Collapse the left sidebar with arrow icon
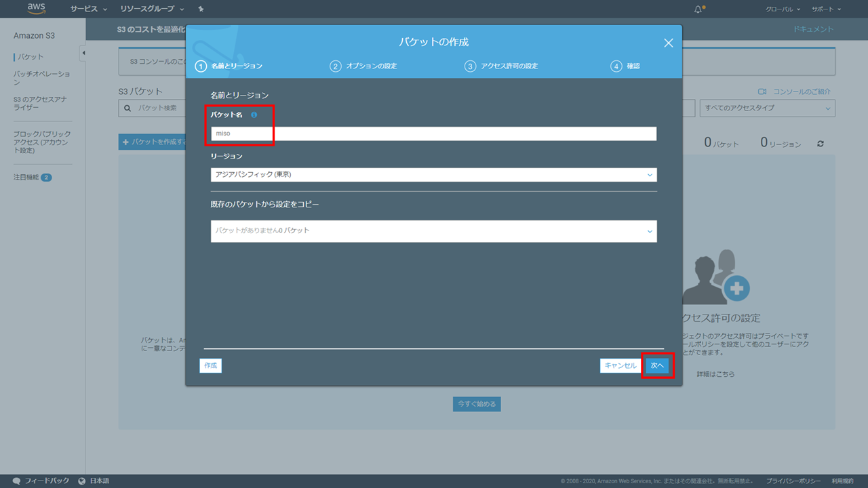The width and height of the screenshot is (868, 488). click(83, 53)
